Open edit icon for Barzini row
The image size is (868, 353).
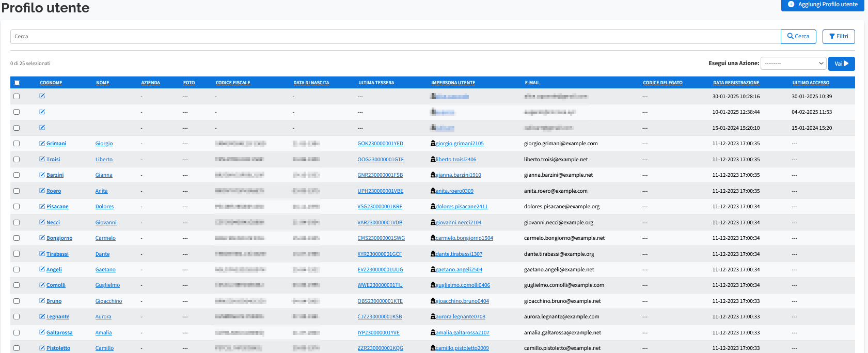pyautogui.click(x=42, y=175)
